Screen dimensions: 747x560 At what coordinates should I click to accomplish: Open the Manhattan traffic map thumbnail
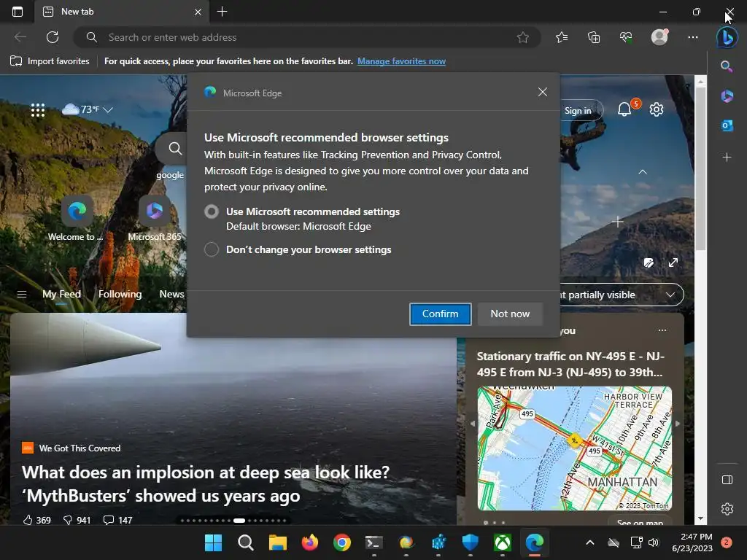pos(575,448)
